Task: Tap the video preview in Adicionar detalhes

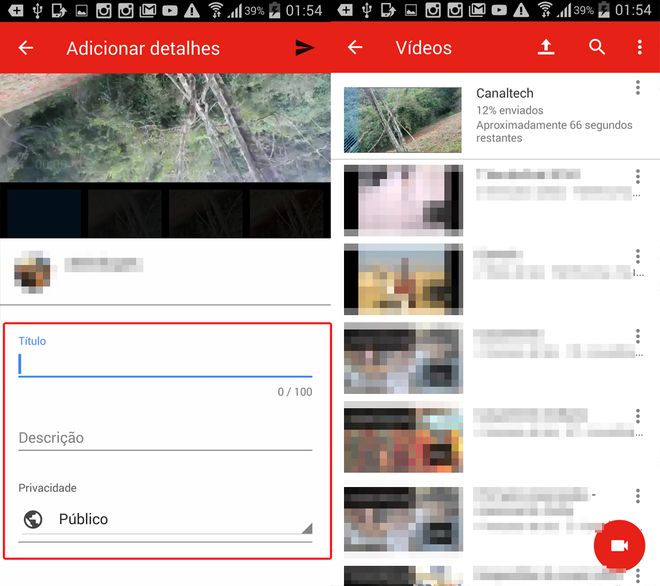Action: (x=165, y=128)
